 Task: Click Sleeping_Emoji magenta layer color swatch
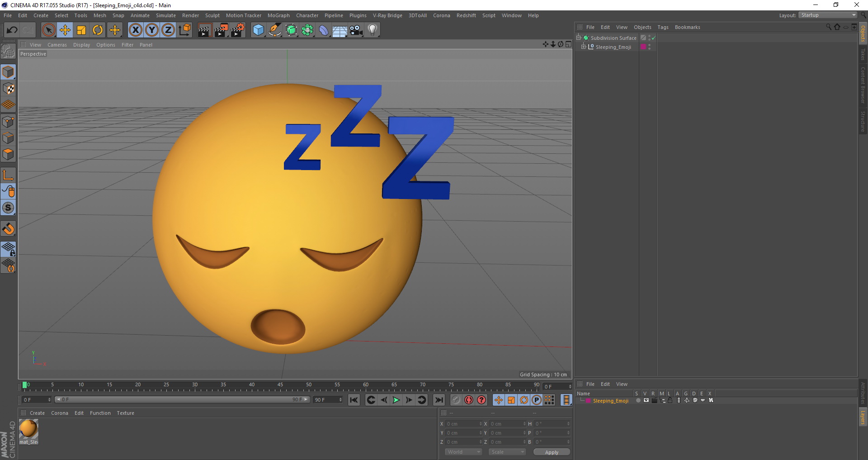click(588, 401)
